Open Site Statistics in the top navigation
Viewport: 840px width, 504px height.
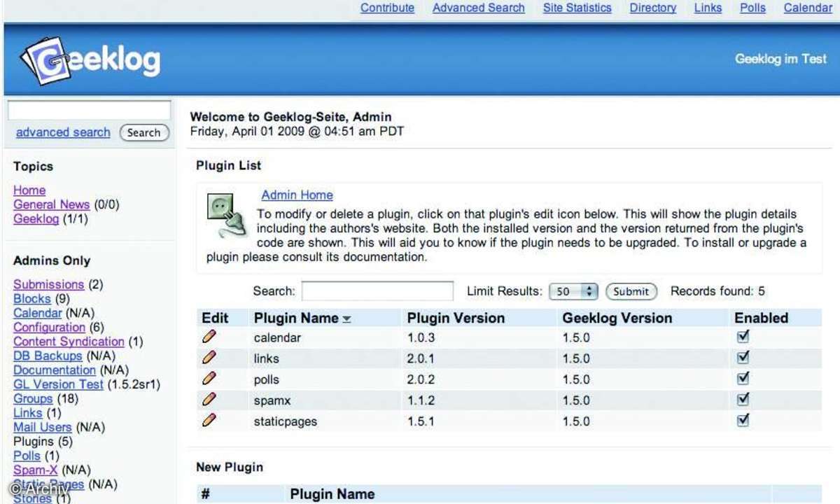click(x=577, y=8)
